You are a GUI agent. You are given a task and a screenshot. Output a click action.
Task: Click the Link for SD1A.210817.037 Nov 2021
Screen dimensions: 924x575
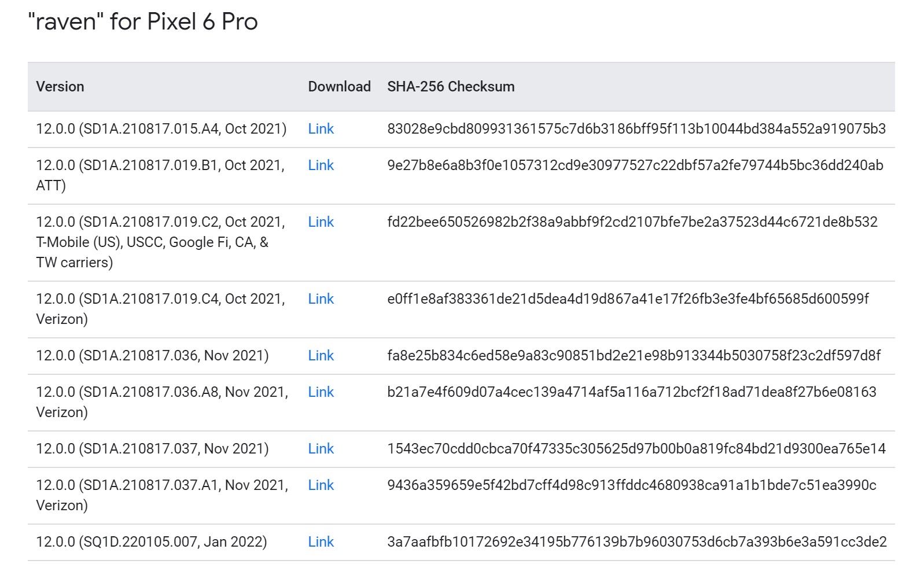tap(321, 449)
